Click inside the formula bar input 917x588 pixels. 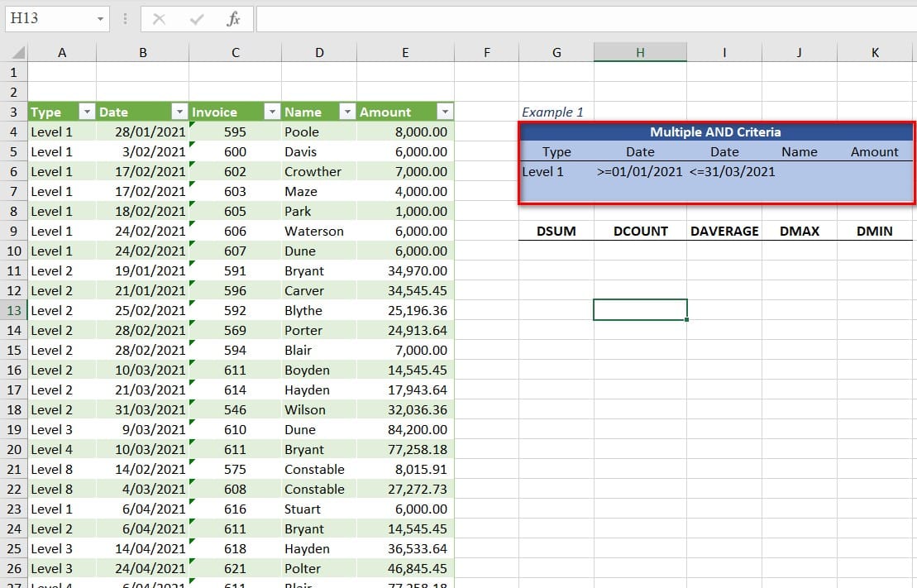pyautogui.click(x=579, y=19)
